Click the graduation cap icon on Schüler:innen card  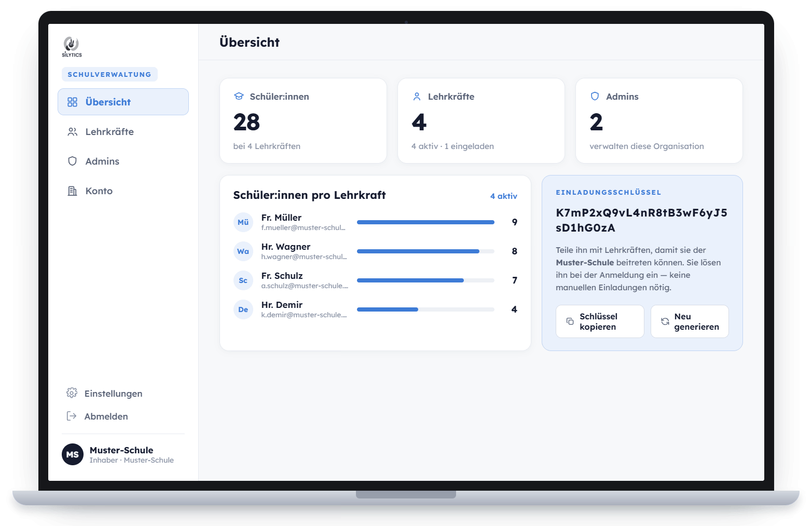(239, 96)
